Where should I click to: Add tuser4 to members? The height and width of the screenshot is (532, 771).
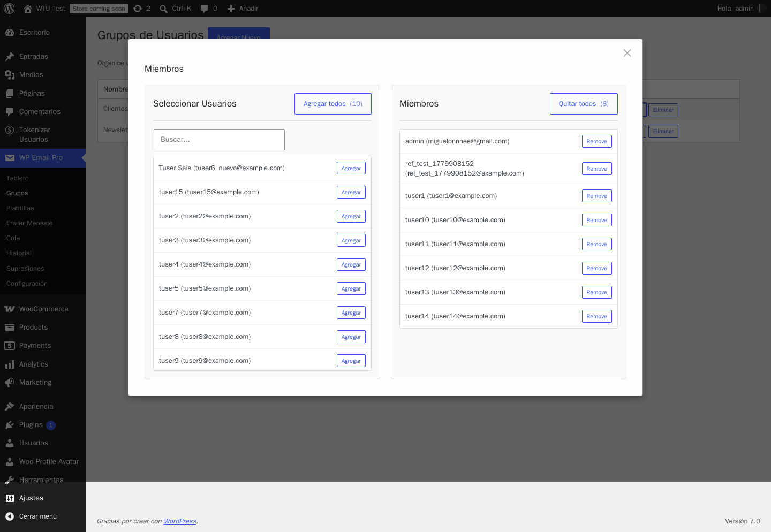click(x=351, y=264)
